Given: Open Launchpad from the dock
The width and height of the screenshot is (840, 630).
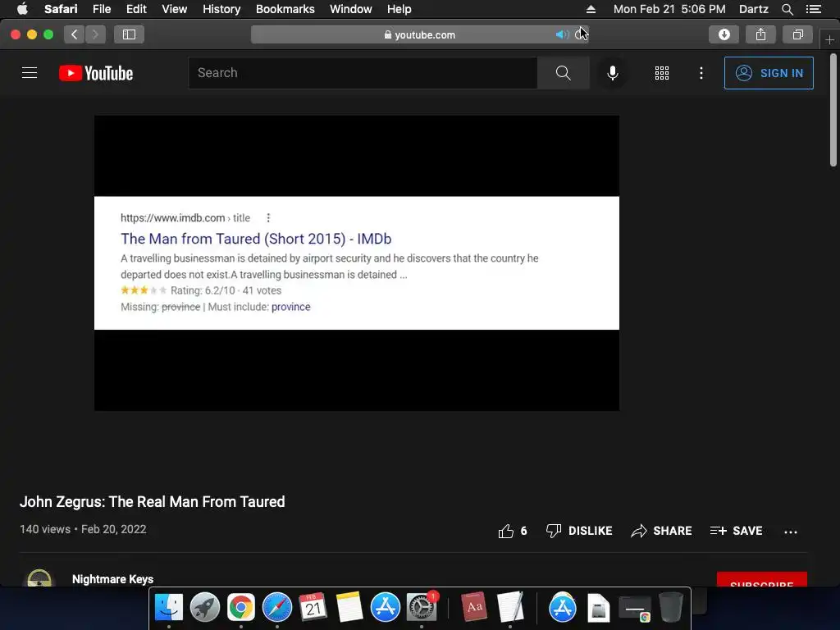Looking at the screenshot, I should (204, 607).
